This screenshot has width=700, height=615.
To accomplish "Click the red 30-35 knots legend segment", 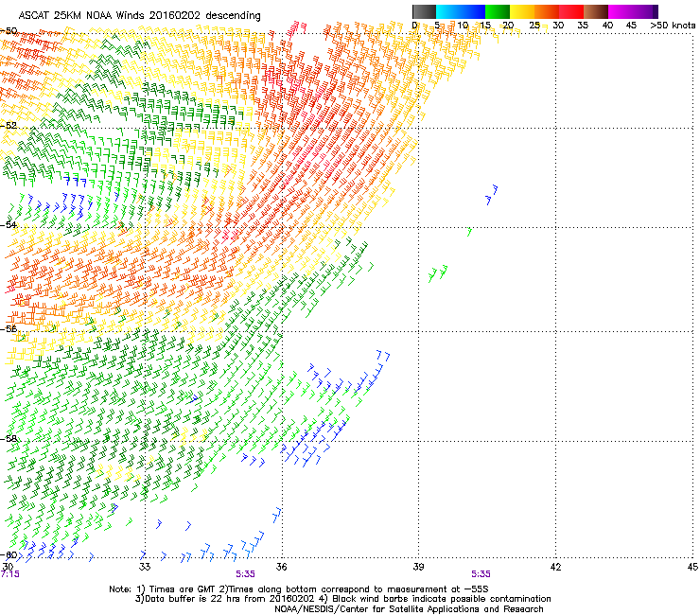I will (571, 11).
